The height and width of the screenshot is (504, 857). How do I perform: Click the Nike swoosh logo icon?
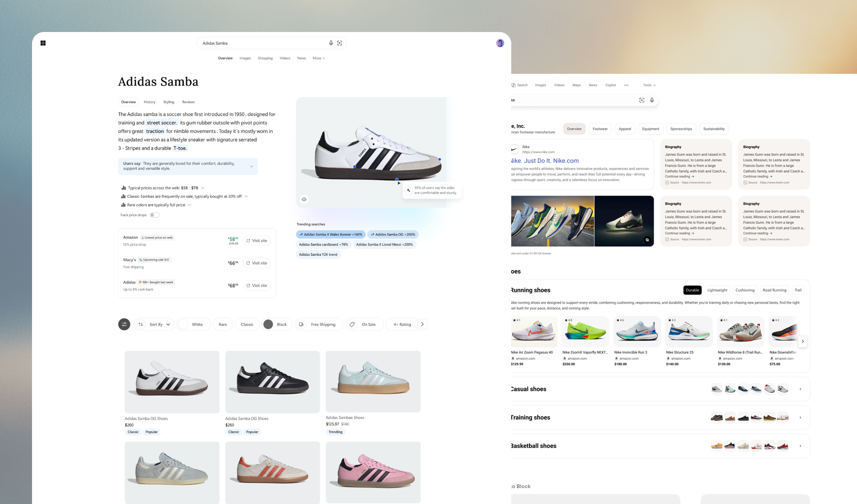click(515, 149)
